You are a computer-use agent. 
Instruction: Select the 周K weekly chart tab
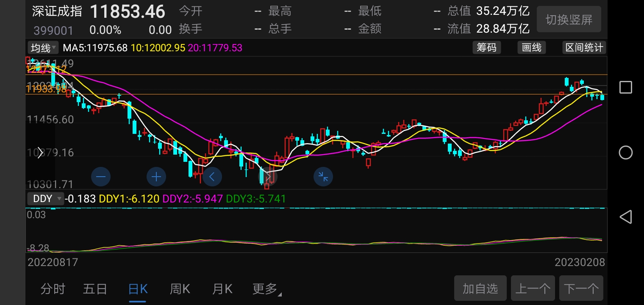180,288
